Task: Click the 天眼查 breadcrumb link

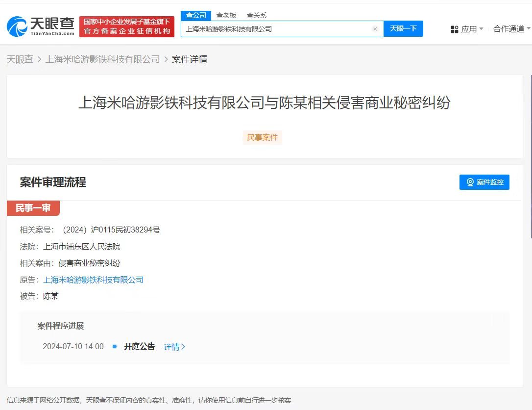Action: [x=20, y=59]
